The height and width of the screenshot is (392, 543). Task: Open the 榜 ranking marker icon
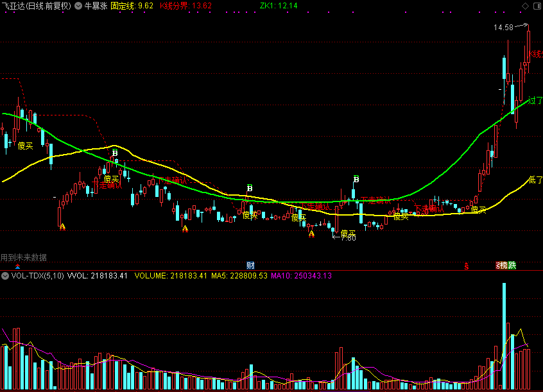(x=504, y=266)
